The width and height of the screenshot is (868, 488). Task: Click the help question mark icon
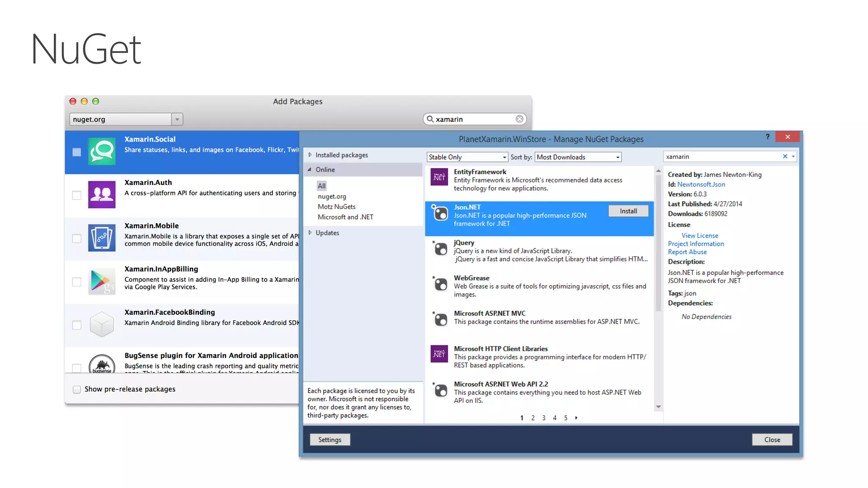coord(768,137)
